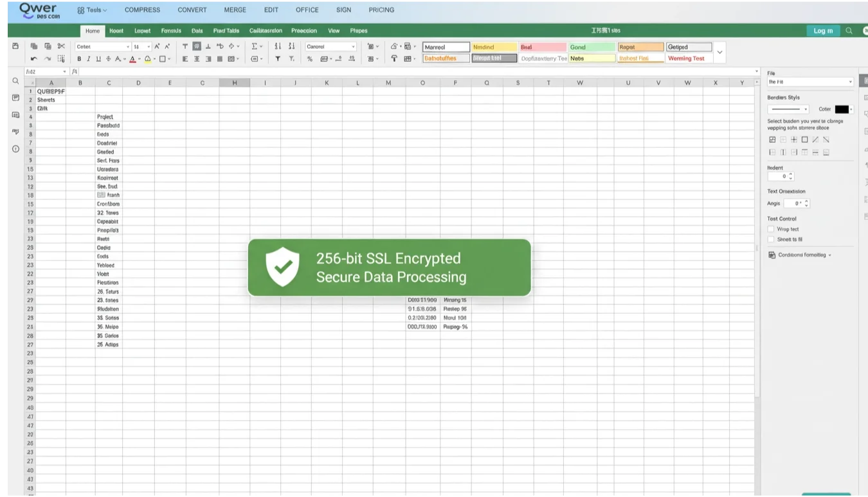Viewport: 868px width, 497px height.
Task: Open the File dropdown in side panel
Action: click(811, 82)
